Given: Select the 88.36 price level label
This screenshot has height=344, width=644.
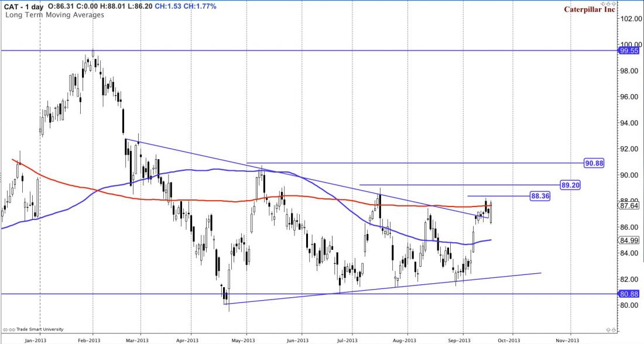Looking at the screenshot, I should [539, 196].
